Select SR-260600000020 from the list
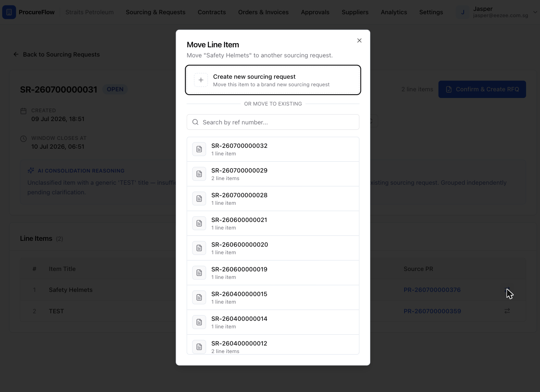This screenshot has height=392, width=540. click(x=273, y=248)
